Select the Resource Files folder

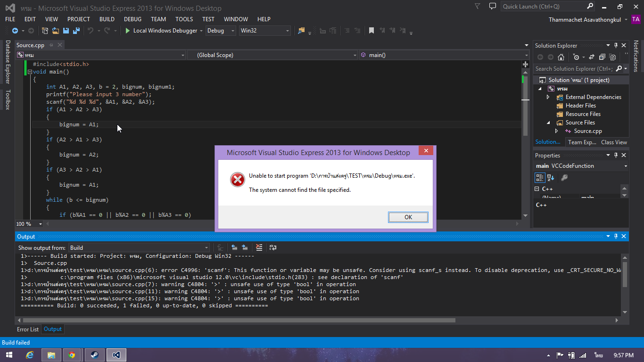[583, 114]
